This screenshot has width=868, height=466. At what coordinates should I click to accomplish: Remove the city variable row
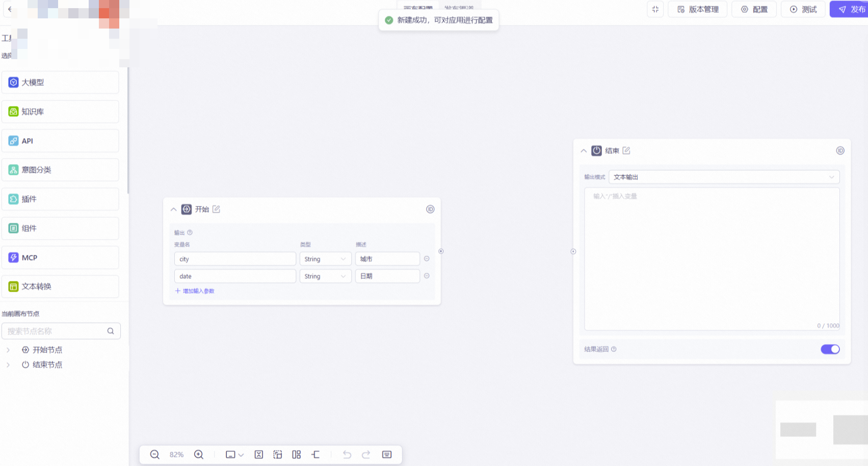[427, 258]
